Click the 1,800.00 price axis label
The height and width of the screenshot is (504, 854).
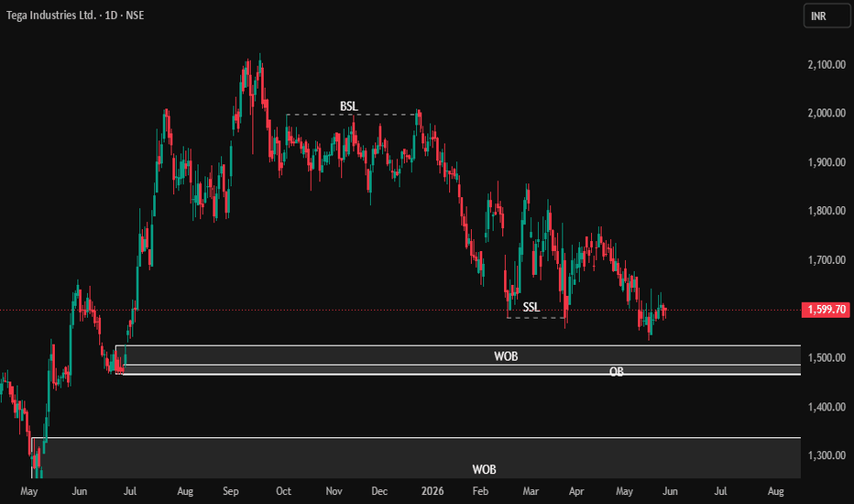(x=827, y=211)
